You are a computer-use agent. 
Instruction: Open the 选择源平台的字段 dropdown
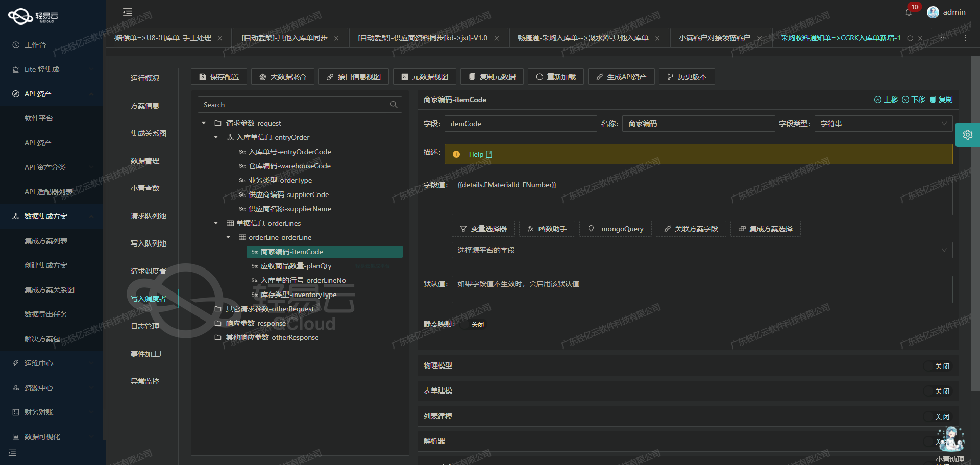702,250
